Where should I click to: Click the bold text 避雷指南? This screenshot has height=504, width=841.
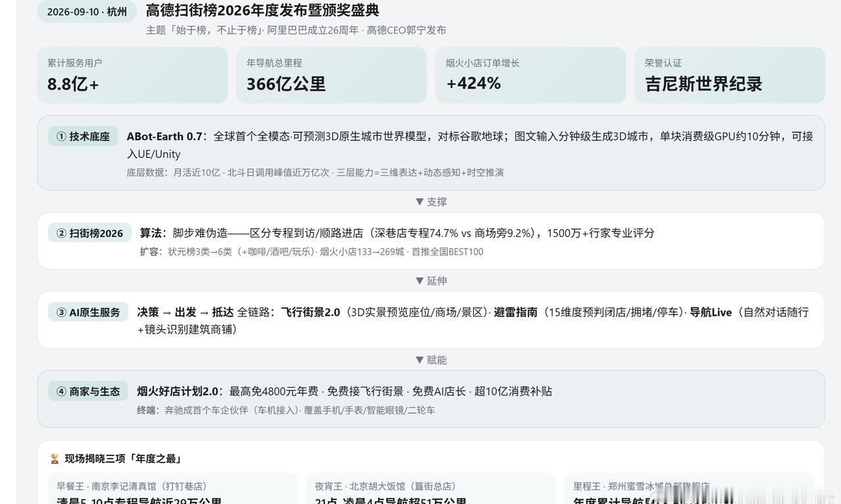pos(516,312)
